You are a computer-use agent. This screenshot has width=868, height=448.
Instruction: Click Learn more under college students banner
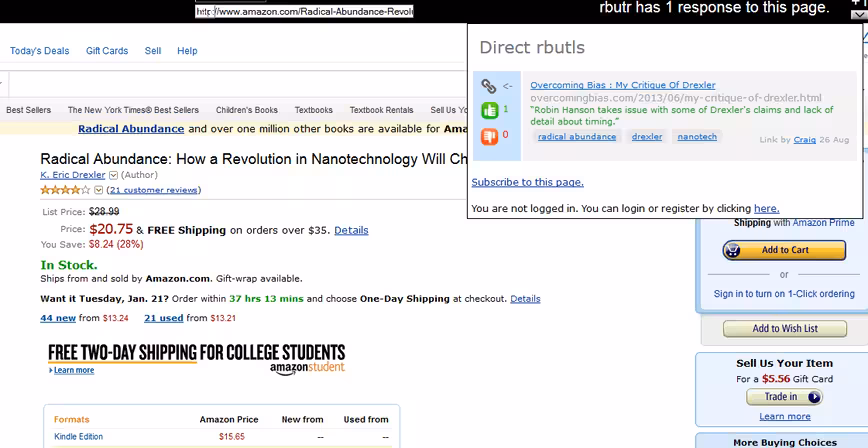coord(74,370)
